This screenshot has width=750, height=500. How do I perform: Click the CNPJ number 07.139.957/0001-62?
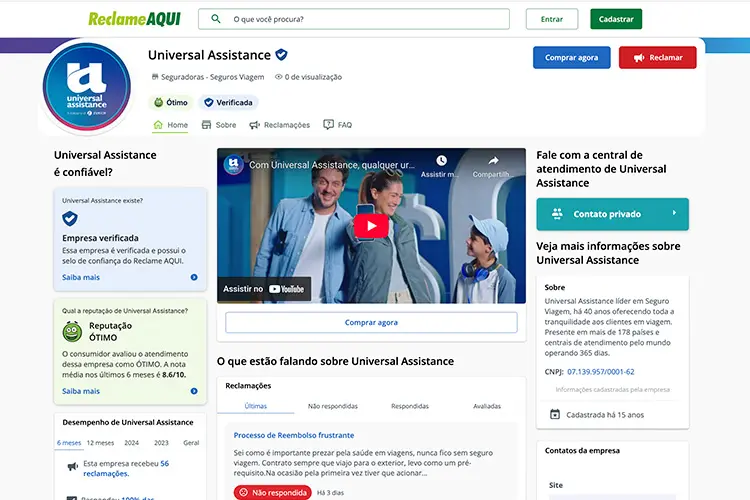601,372
